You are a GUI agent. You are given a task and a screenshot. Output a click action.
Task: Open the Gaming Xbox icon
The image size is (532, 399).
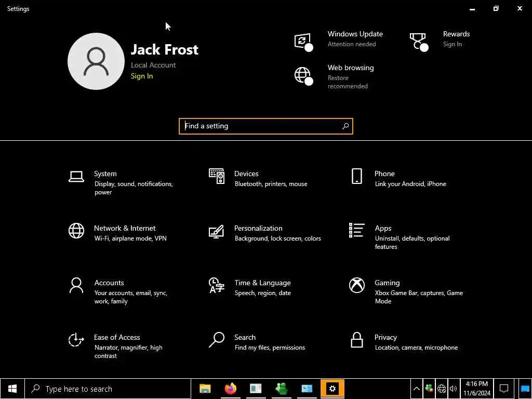click(x=357, y=285)
